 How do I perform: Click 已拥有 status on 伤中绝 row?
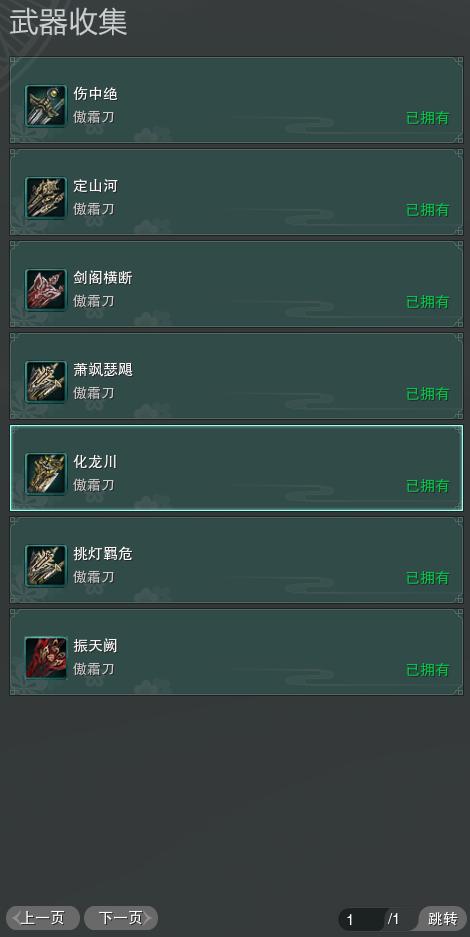click(x=428, y=118)
